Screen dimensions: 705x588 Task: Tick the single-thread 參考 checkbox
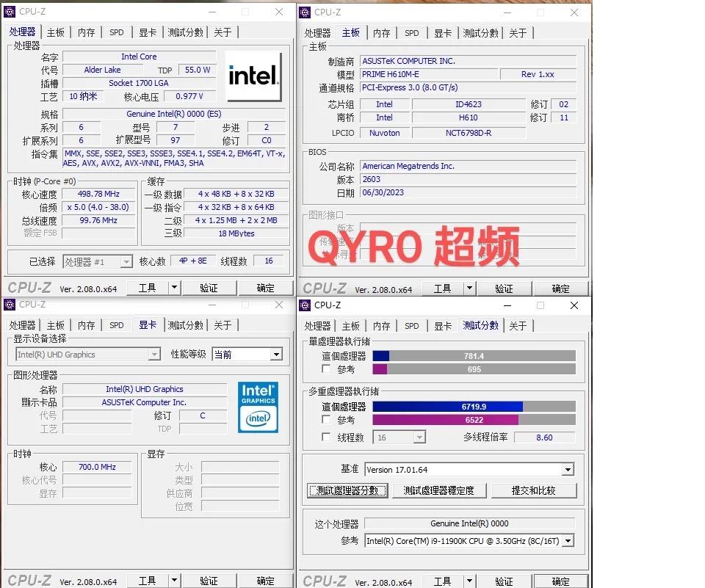click(x=326, y=369)
